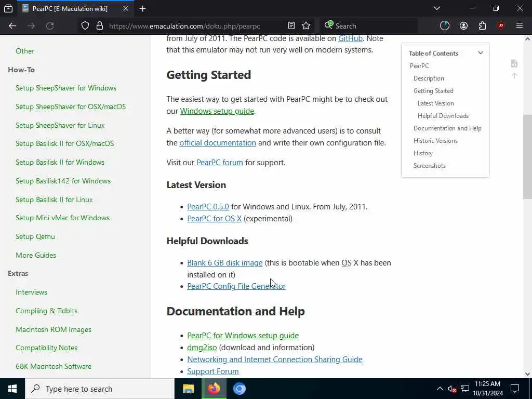Image resolution: width=532 pixels, height=399 pixels.
Task: Open Setup Basilisk II for Linux guide
Action: coord(54,199)
